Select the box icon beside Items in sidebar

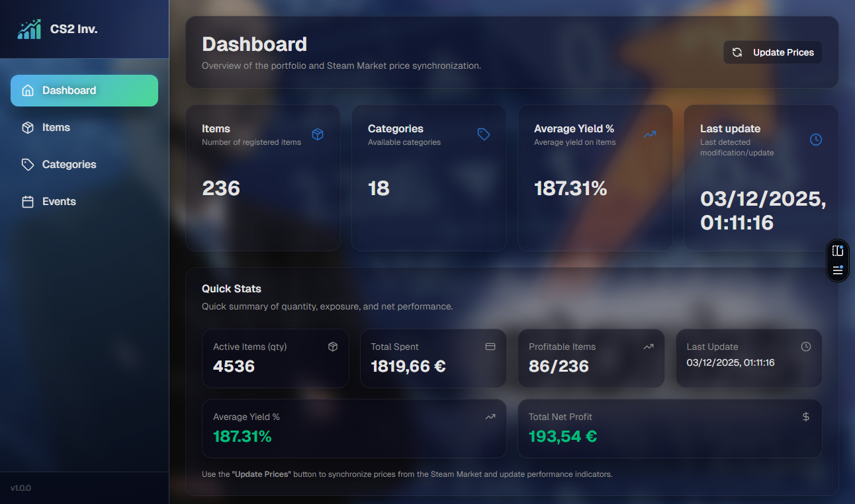click(x=28, y=128)
